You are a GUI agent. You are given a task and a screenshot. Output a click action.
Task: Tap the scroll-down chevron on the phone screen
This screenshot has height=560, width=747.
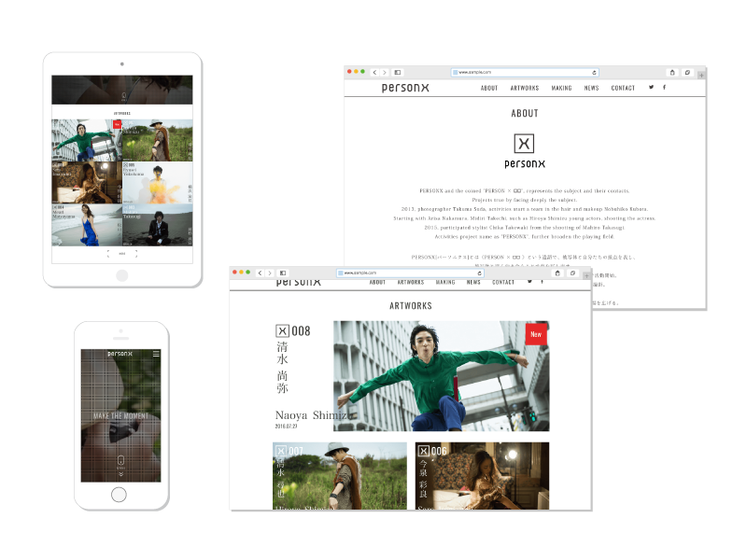point(120,474)
